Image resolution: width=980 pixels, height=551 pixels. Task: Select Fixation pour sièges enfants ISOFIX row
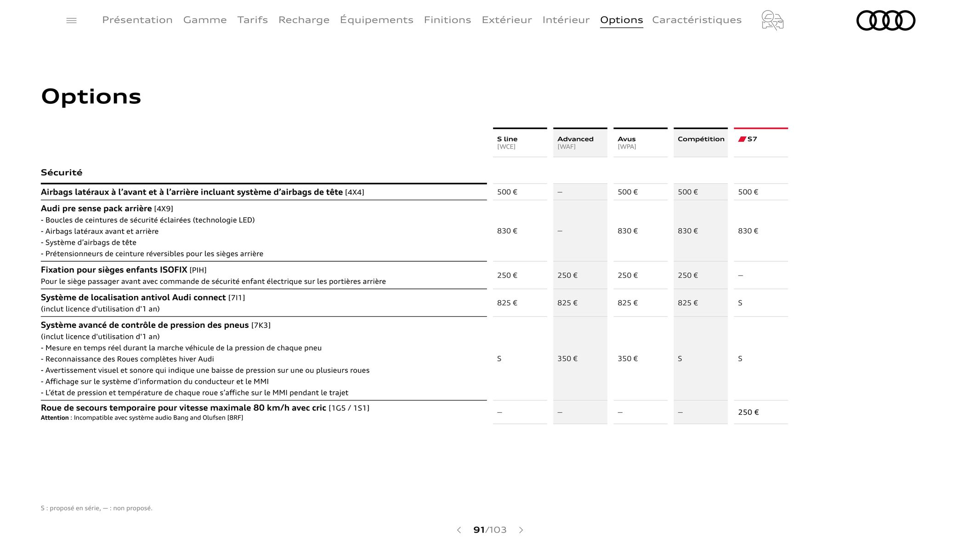[124, 270]
